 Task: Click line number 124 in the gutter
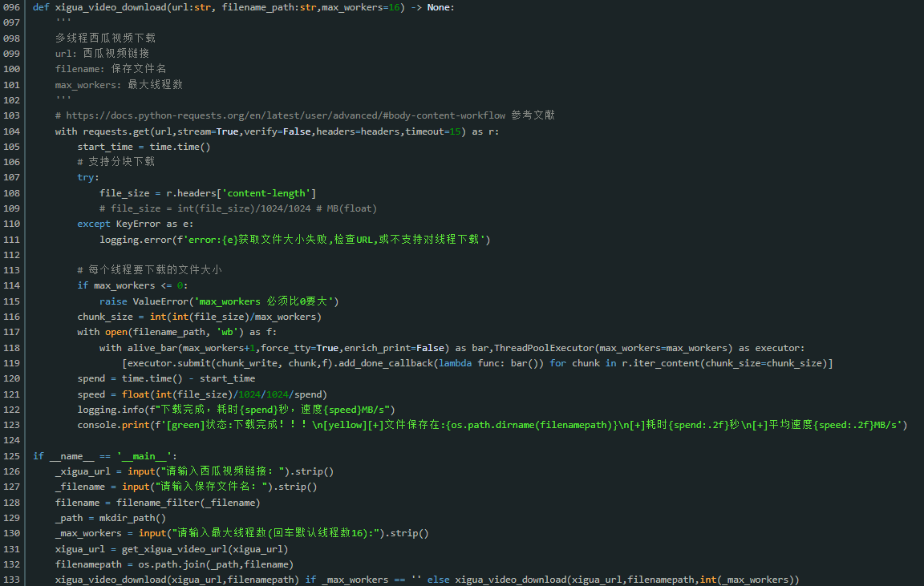[x=11, y=441]
